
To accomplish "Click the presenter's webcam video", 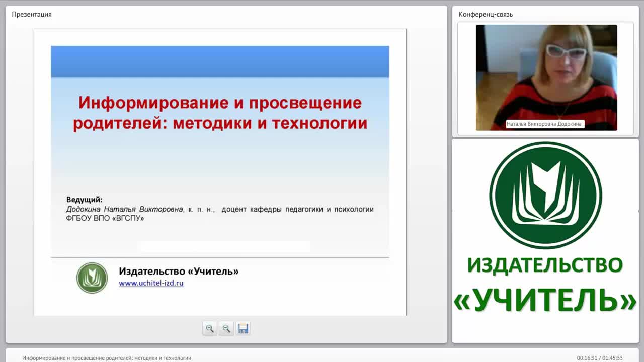I will (546, 77).
